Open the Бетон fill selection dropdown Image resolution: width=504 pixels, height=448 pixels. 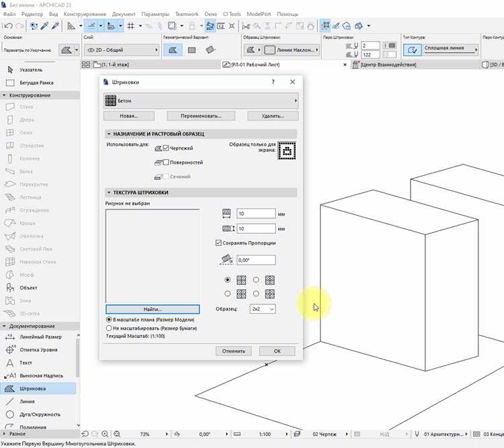[201, 101]
